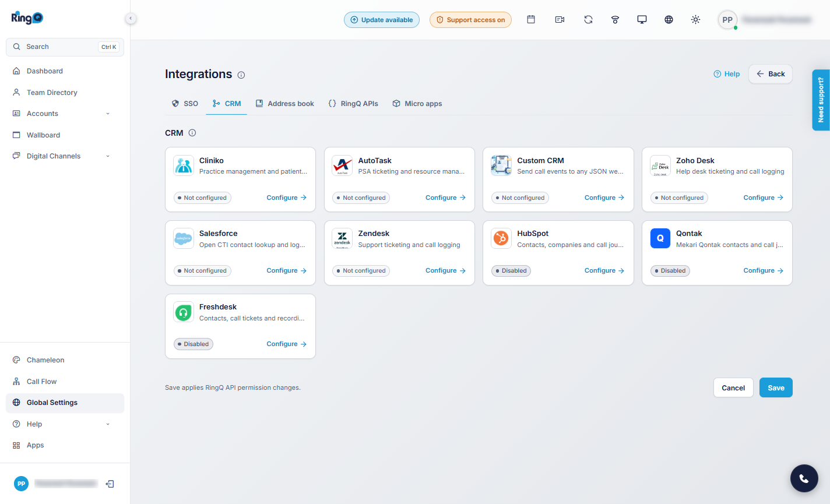This screenshot has height=504, width=830.
Task: Click Configure on the Custom CRM card
Action: click(x=604, y=198)
